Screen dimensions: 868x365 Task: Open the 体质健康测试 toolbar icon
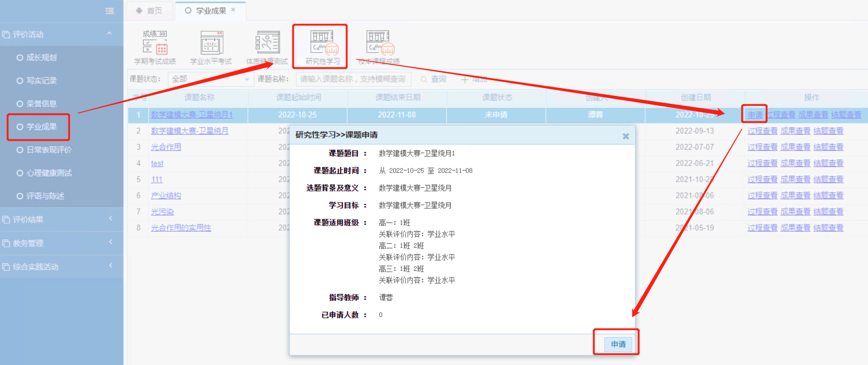coord(267,48)
